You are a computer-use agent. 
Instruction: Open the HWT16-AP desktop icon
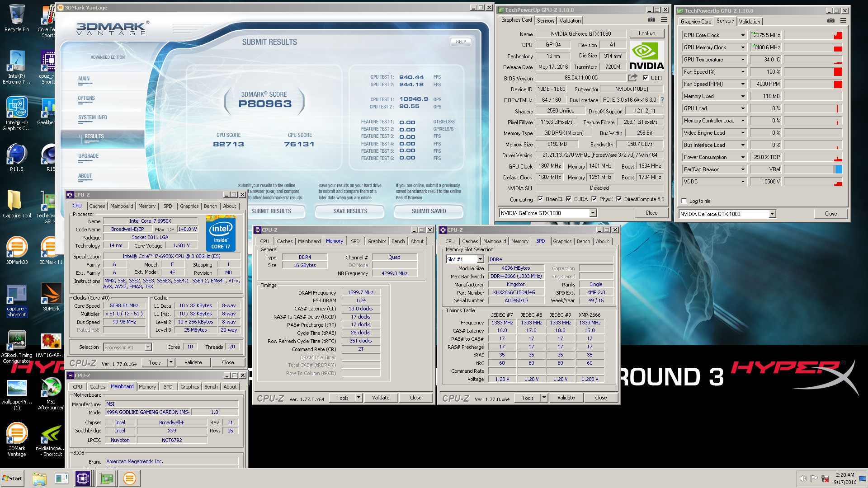pos(51,345)
